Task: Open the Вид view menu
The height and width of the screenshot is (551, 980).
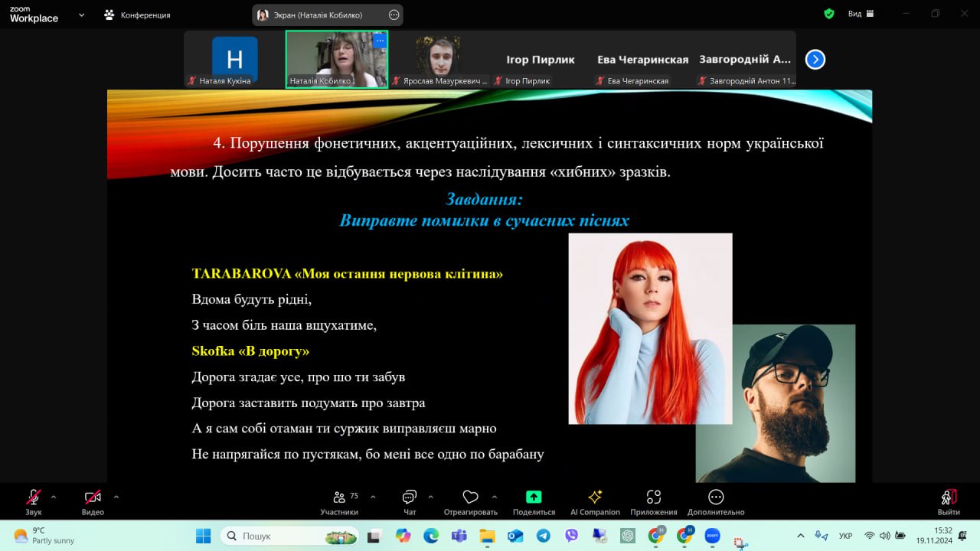Action: click(861, 14)
